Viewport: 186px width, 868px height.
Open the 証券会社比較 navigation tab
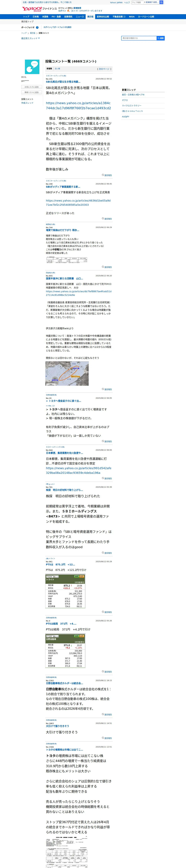point(103,16)
